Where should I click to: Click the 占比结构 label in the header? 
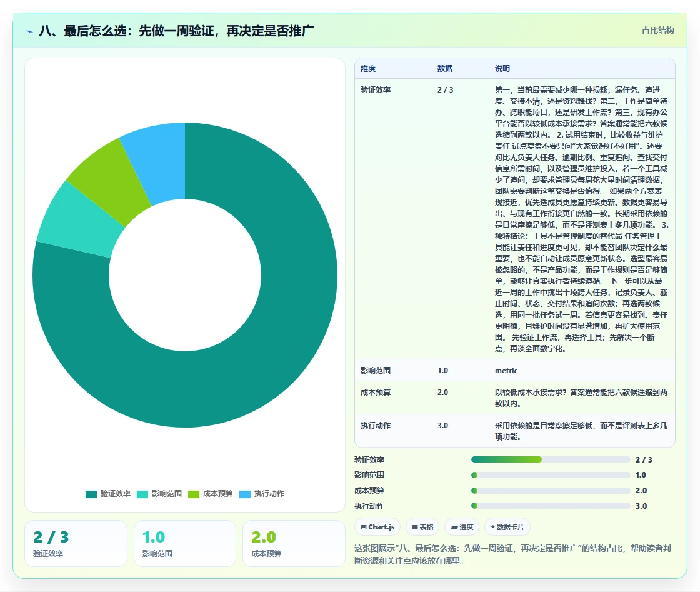(657, 31)
